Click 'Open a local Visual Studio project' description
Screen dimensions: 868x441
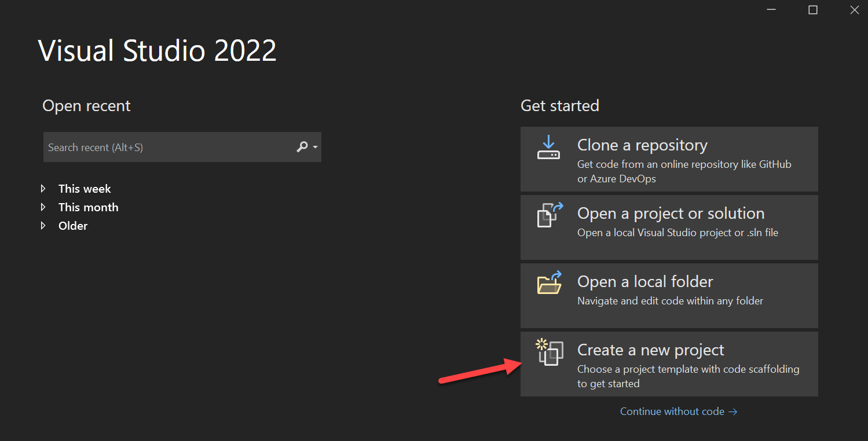click(677, 233)
